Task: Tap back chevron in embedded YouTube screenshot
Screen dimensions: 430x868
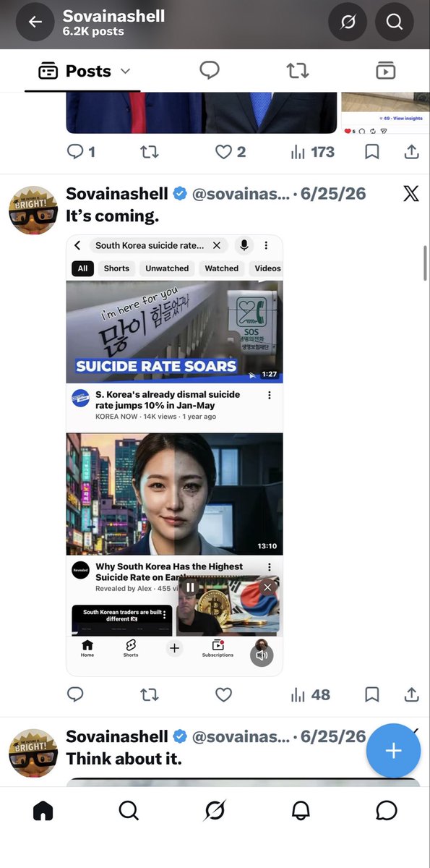Action: tap(77, 245)
